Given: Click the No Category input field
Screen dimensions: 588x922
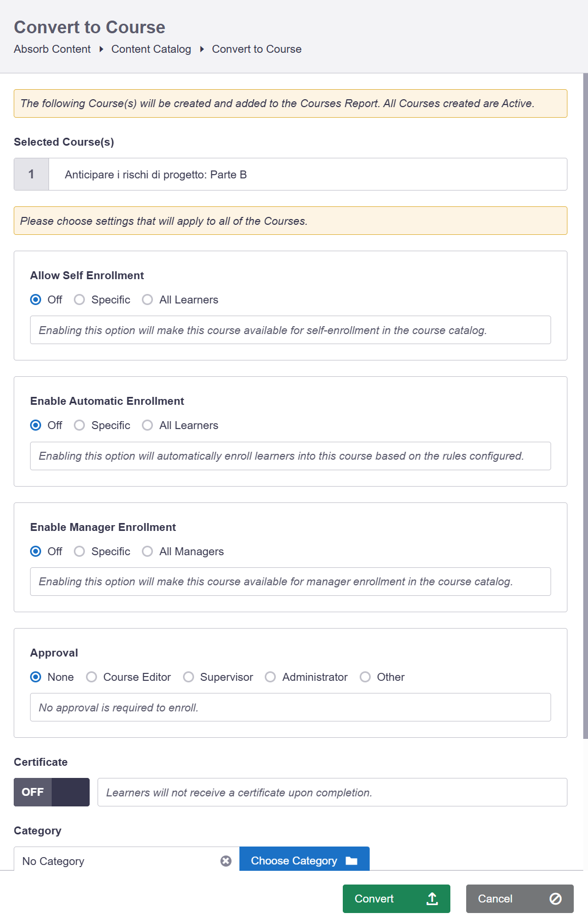Looking at the screenshot, I should (116, 861).
